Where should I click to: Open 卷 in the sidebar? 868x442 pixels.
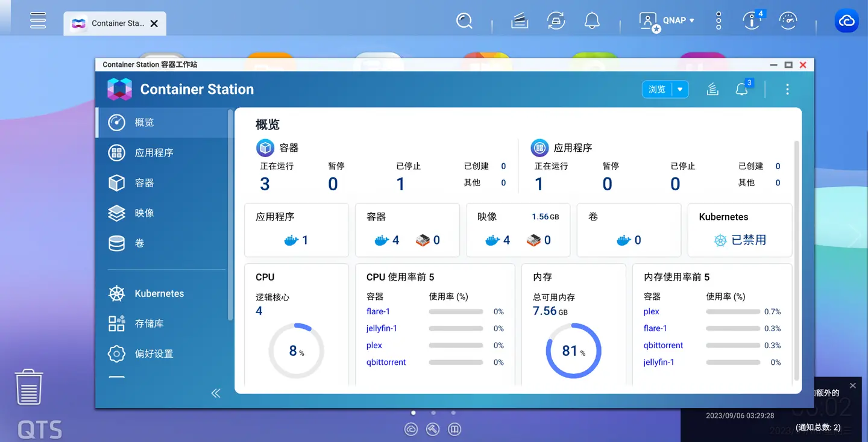coord(162,243)
